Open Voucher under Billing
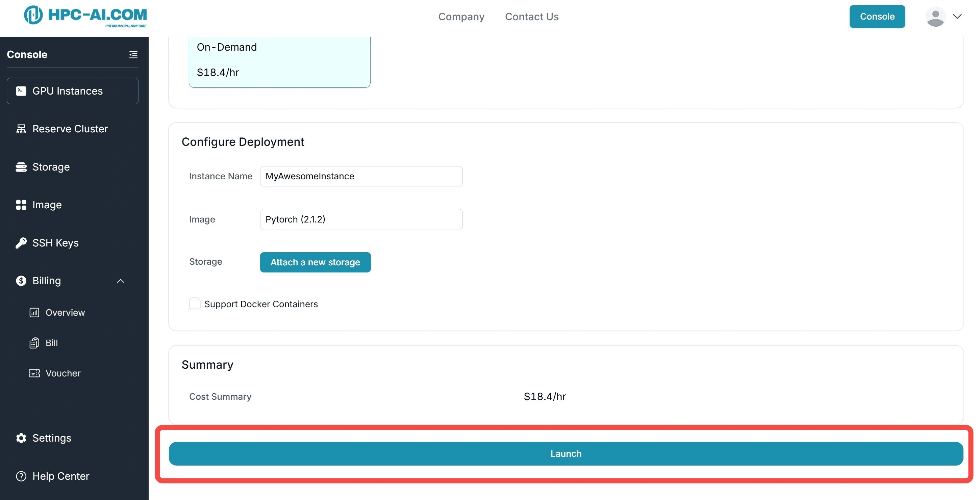The image size is (980, 500). click(63, 373)
